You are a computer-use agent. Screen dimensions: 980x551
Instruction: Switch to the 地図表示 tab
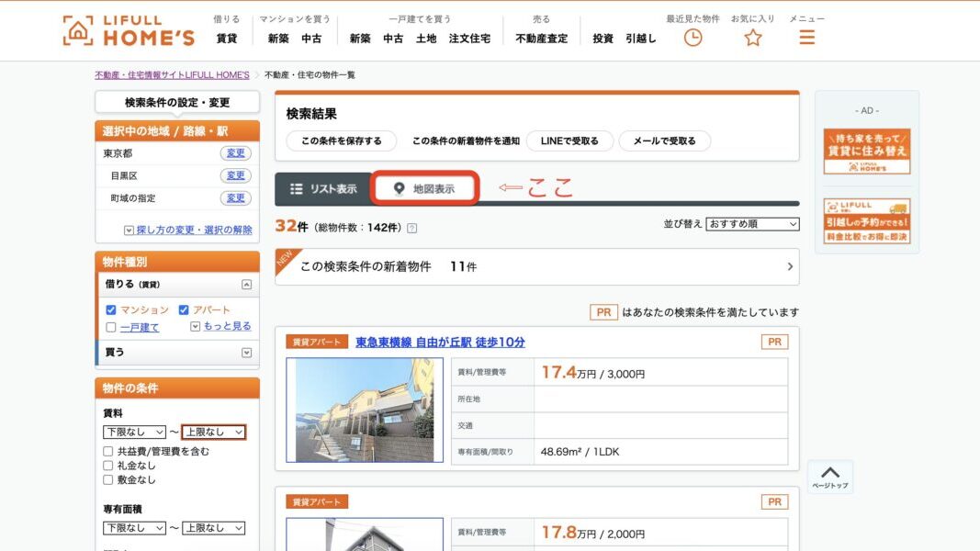(x=427, y=188)
